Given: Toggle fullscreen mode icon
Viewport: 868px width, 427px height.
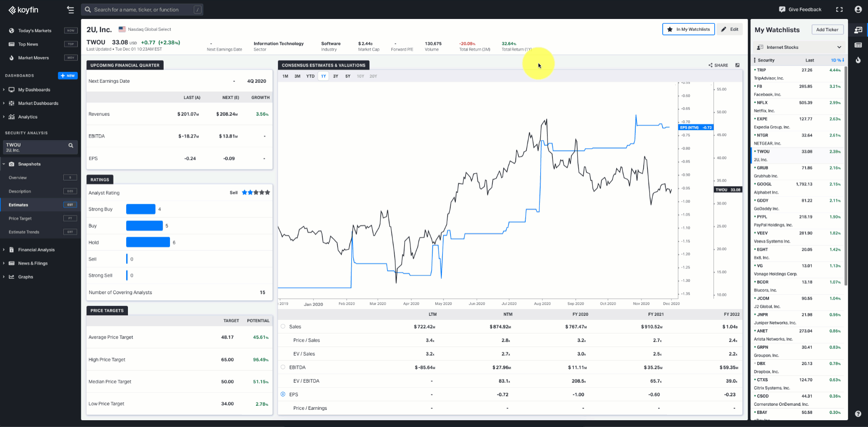Looking at the screenshot, I should (840, 9).
